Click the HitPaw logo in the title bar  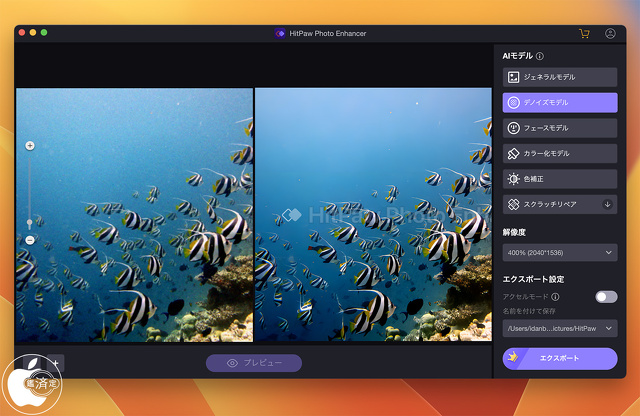pos(280,33)
